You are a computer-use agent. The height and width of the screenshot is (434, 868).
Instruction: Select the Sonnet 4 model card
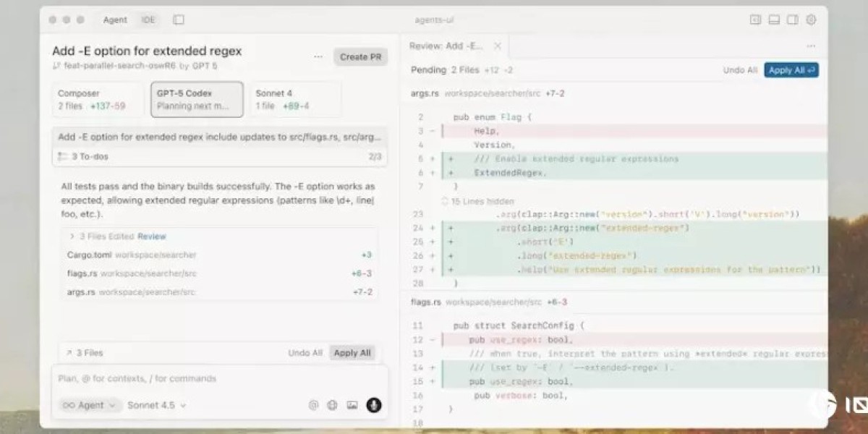(295, 99)
